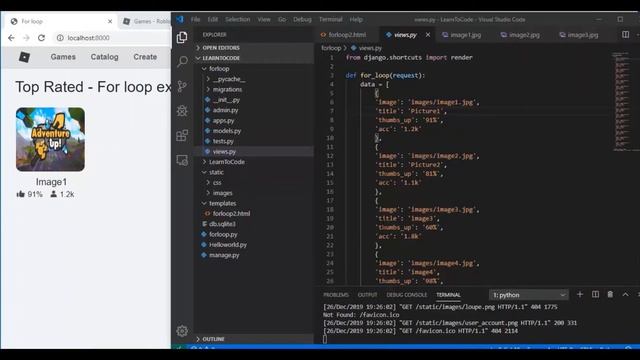Open the Terminal menu
640x360 pixels.
[x=331, y=19]
